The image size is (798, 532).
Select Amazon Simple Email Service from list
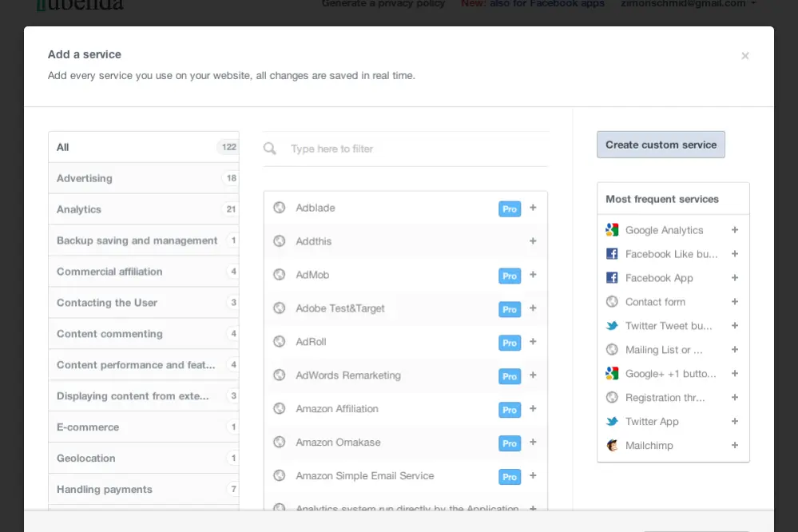(x=365, y=476)
